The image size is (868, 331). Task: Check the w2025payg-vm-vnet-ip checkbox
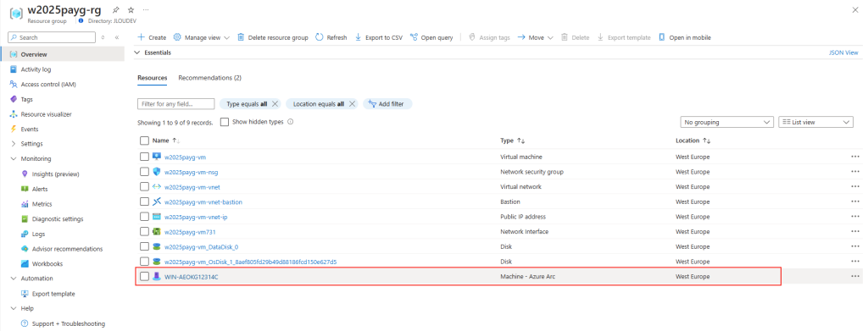pyautogui.click(x=144, y=217)
